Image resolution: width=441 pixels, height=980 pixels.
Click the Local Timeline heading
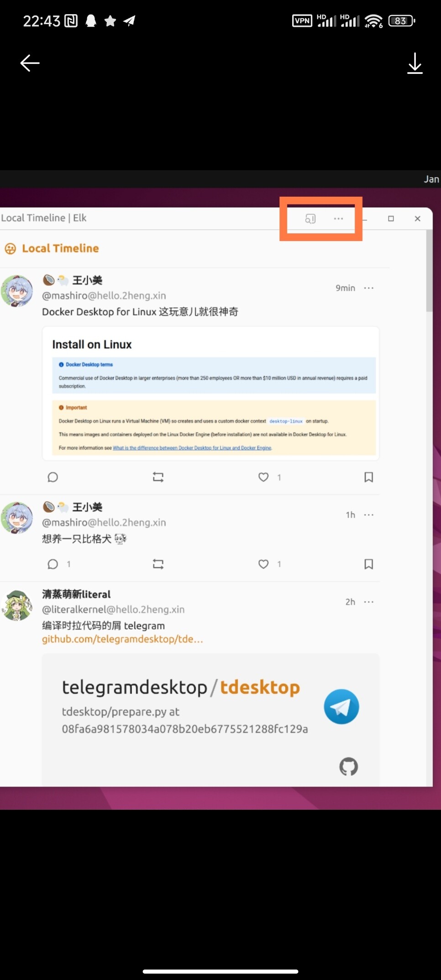point(60,248)
